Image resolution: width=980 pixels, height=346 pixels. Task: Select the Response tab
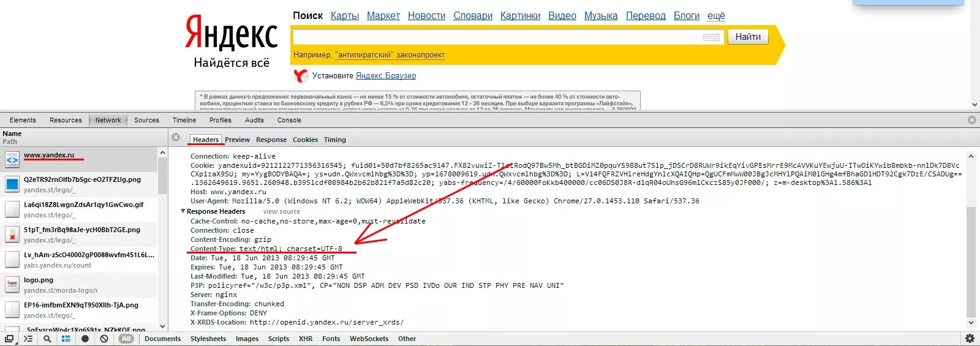[271, 140]
